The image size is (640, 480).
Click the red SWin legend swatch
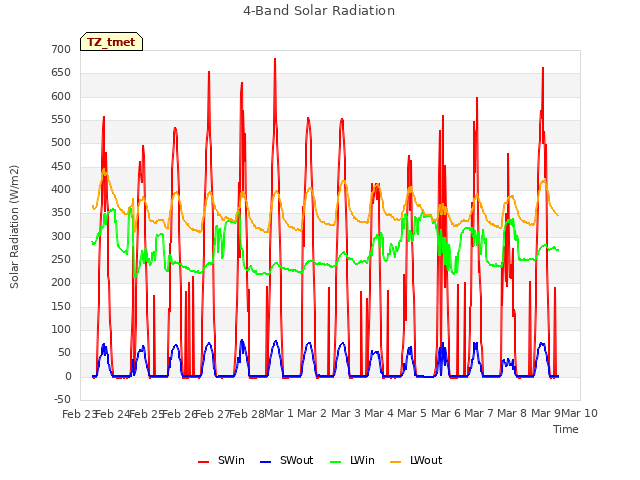[203, 462]
